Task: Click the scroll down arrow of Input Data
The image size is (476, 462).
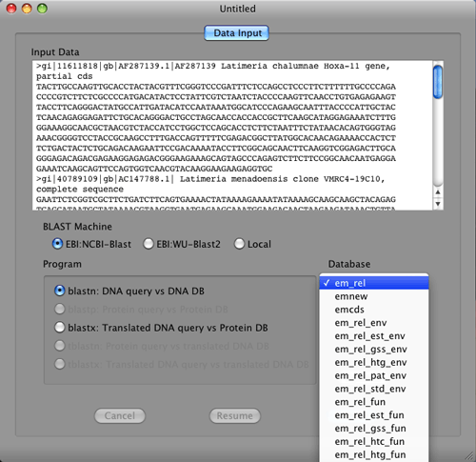Action: coord(438,204)
